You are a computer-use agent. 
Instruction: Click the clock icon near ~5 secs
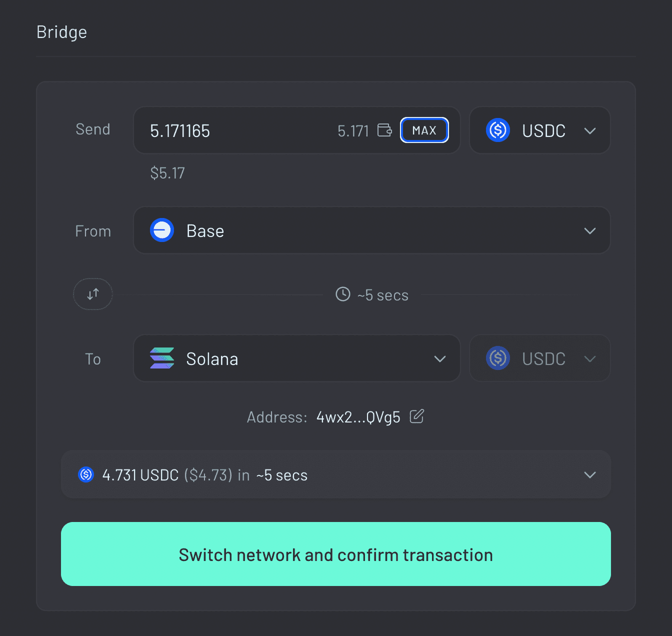coord(342,294)
